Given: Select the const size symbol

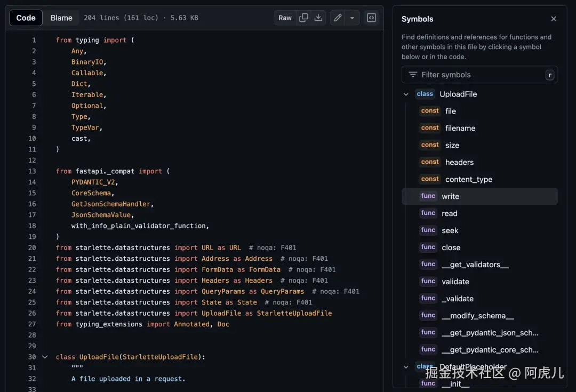Looking at the screenshot, I should pos(479,145).
